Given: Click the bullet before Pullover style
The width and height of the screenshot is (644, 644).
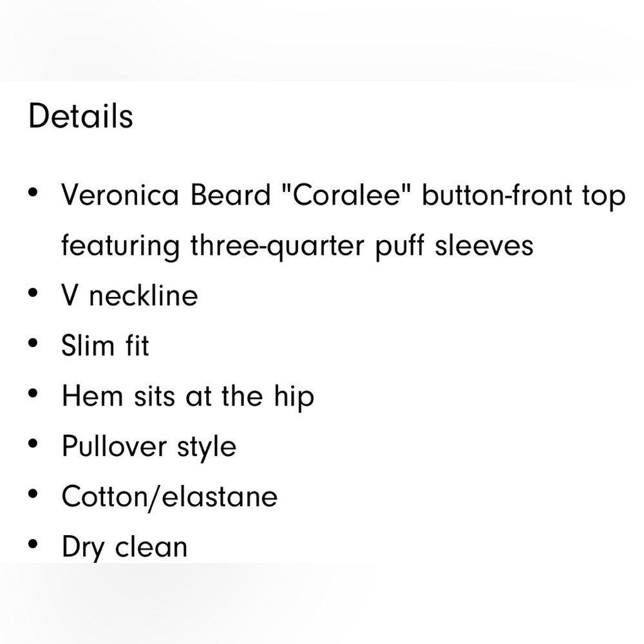Looking at the screenshot, I should pyautogui.click(x=33, y=444).
